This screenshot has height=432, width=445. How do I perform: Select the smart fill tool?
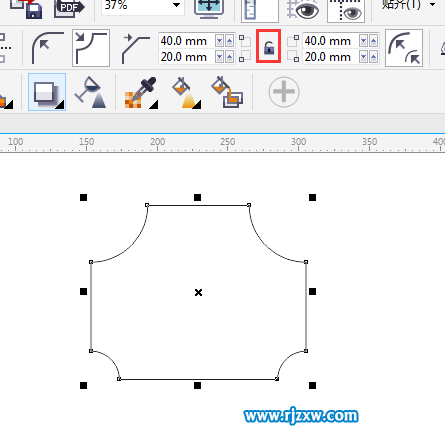point(227,92)
